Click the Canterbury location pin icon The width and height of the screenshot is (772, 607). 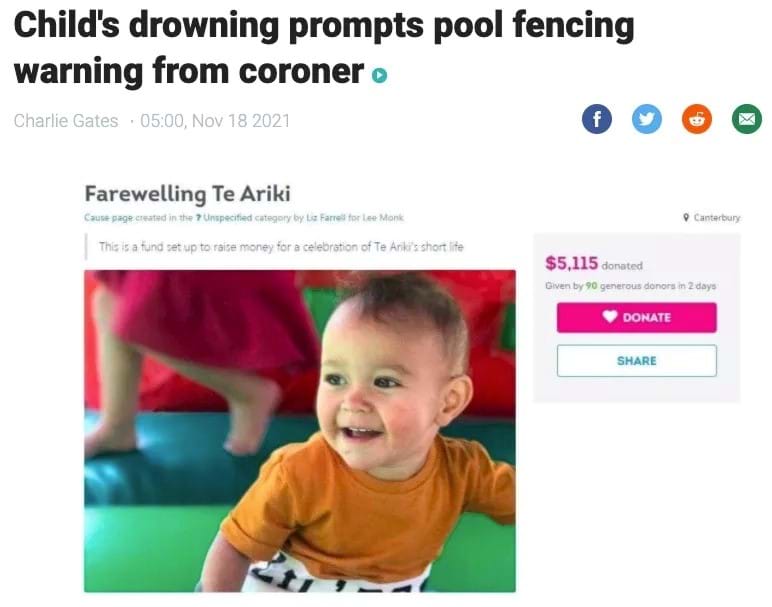coord(686,217)
